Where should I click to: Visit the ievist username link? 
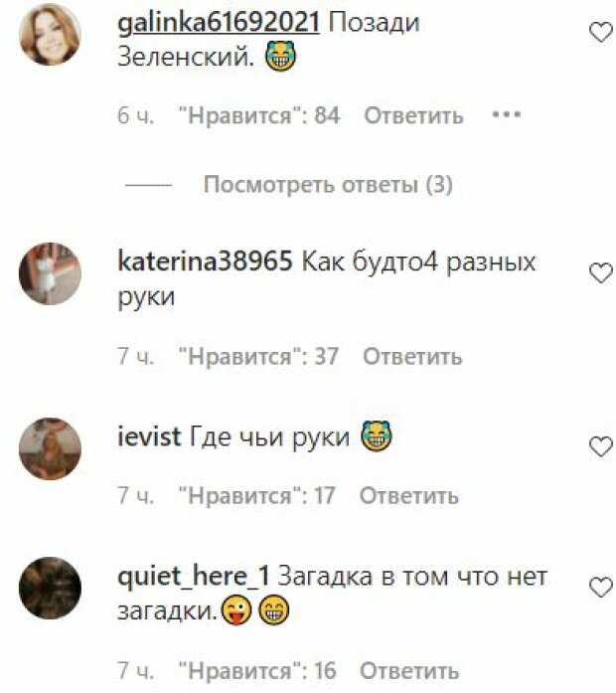[149, 436]
